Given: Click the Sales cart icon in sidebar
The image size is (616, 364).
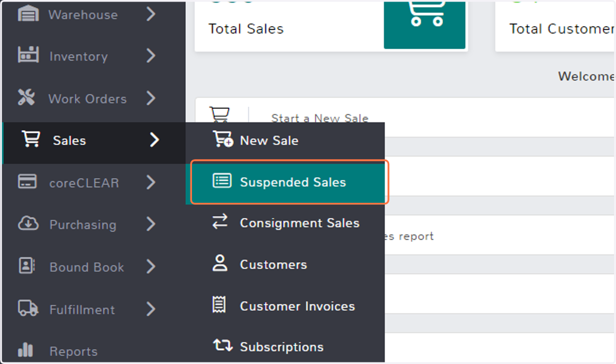Looking at the screenshot, I should pos(31,139).
